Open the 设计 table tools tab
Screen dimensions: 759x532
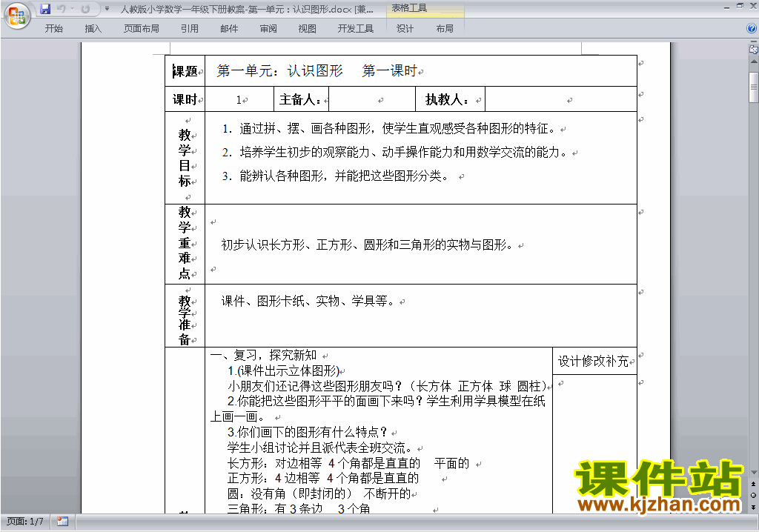pyautogui.click(x=405, y=29)
